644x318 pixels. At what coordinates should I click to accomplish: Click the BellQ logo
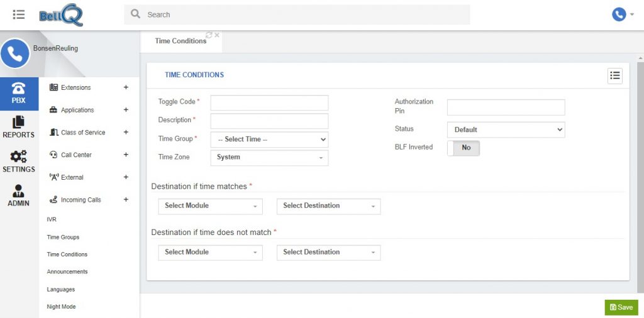(x=61, y=15)
